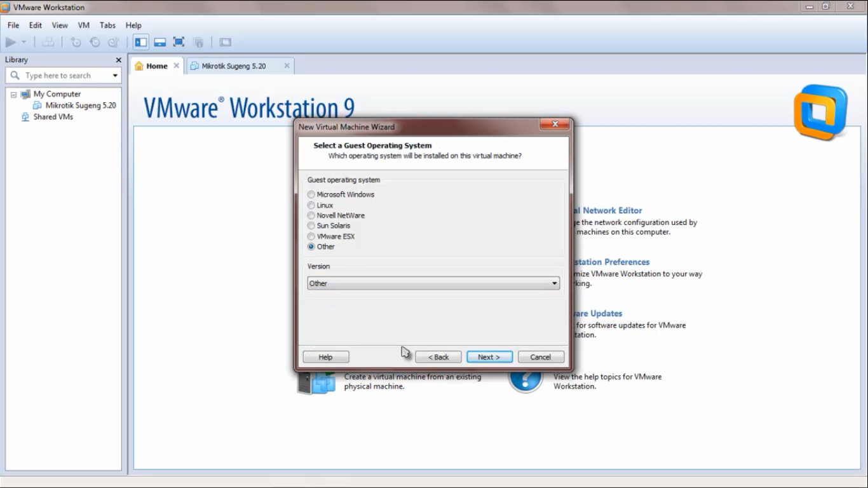Click the Library search magnifier icon
This screenshot has width=868, height=488.
15,76
